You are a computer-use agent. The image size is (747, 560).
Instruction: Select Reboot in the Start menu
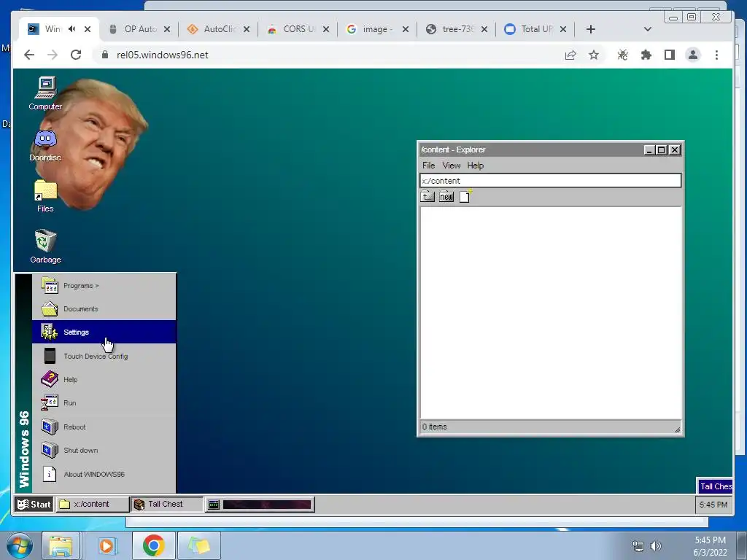[x=104, y=427]
